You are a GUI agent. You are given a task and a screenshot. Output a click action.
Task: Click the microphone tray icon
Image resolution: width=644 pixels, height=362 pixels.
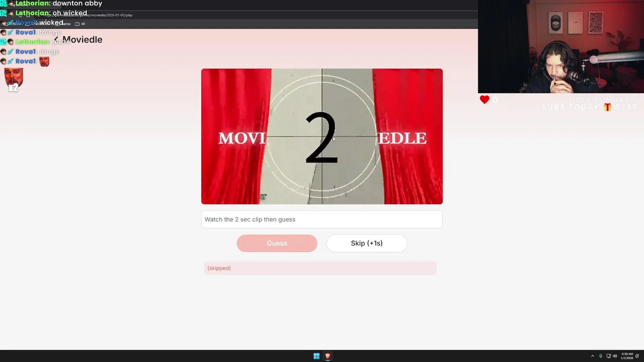(600, 356)
